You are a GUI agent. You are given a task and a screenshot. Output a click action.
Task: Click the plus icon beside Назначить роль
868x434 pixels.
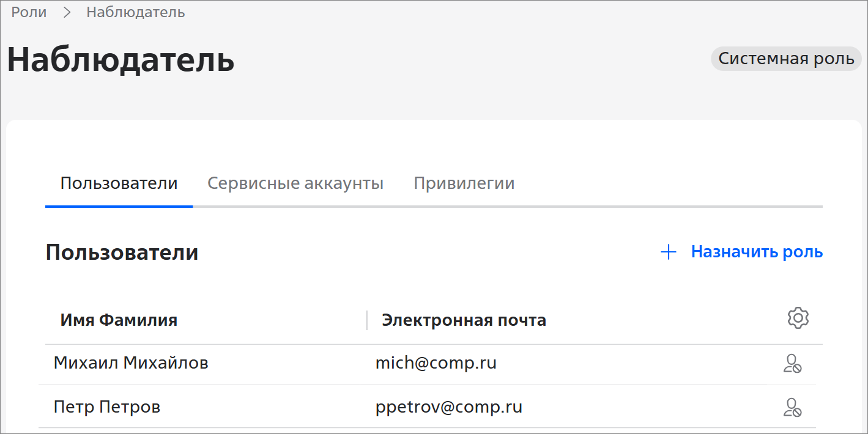[669, 252]
